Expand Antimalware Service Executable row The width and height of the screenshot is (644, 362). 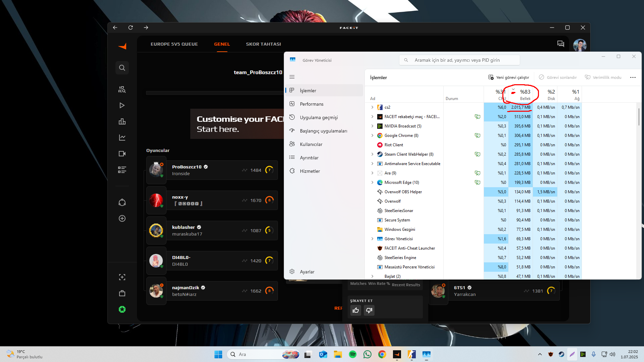(x=372, y=164)
